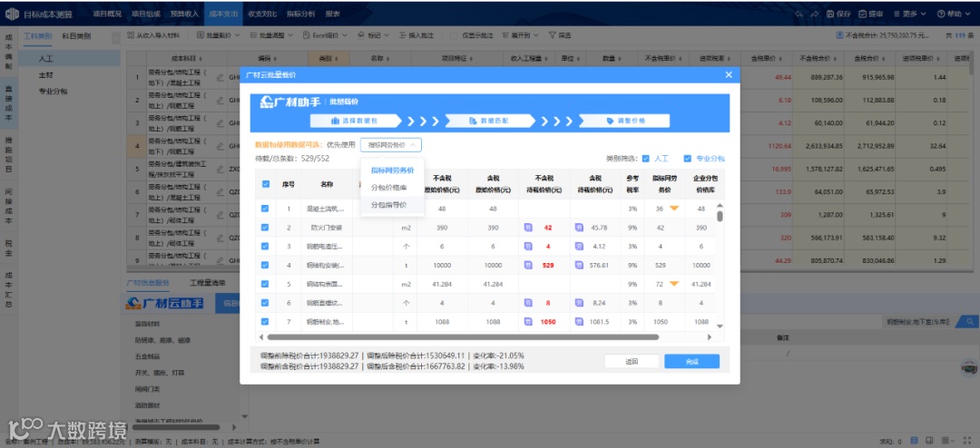The width and height of the screenshot is (980, 448).
Task: Click the 筛选 filter funnel icon
Action: coord(553,35)
